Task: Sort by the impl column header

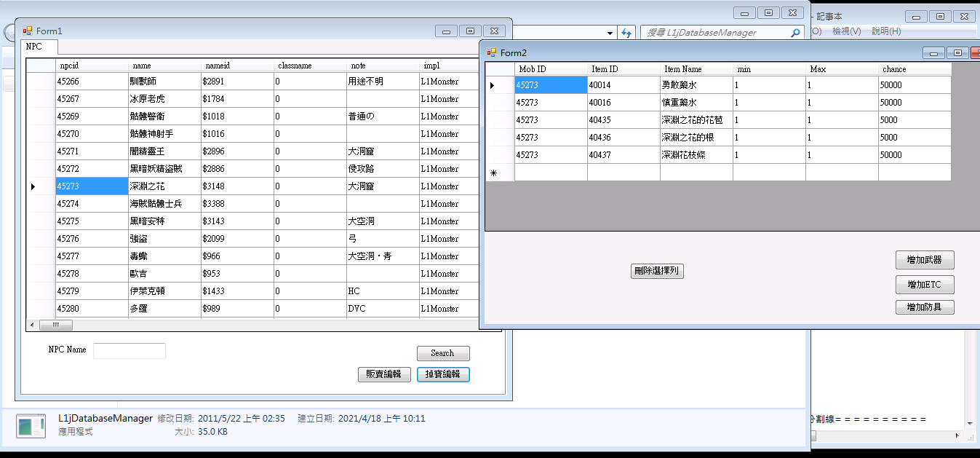Action: 449,66
